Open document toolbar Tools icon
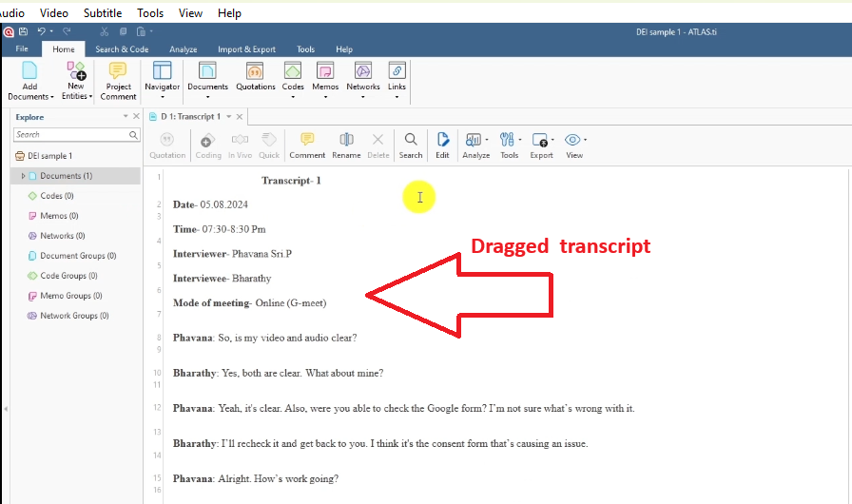This screenshot has width=852, height=504. pos(507,140)
